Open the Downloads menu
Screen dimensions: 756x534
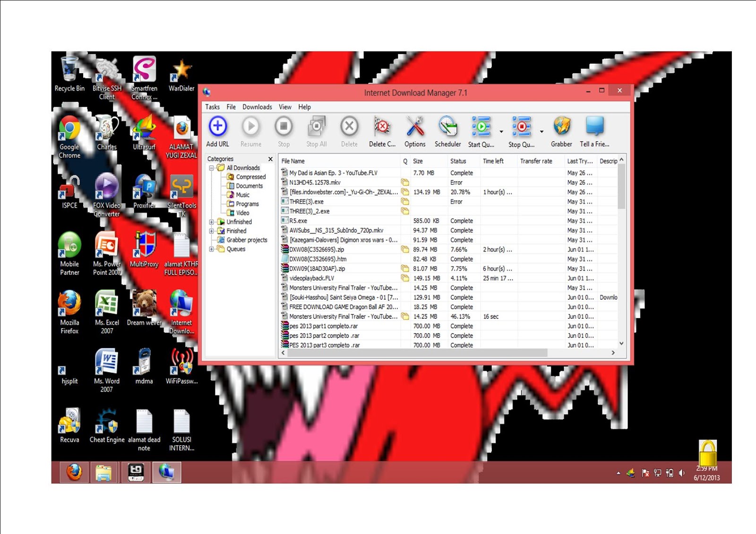click(x=257, y=107)
